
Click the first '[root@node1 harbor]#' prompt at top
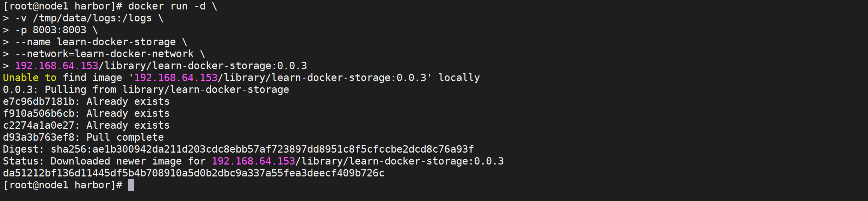coord(63,6)
